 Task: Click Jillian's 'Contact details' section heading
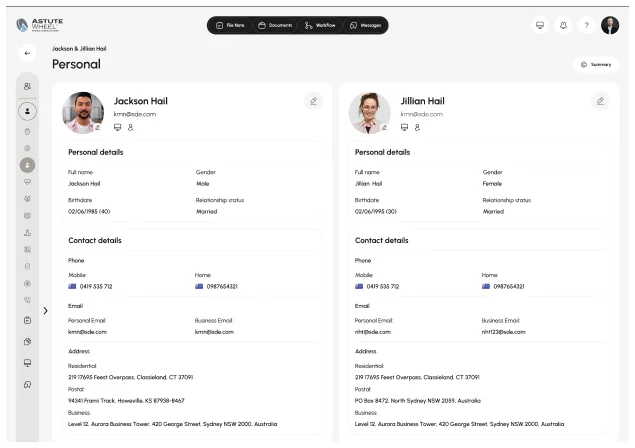[381, 240]
